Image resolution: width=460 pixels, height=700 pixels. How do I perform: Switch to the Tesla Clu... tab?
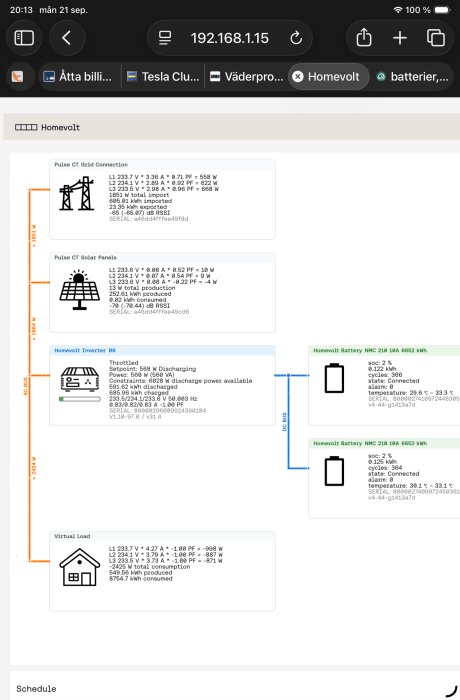(163, 77)
